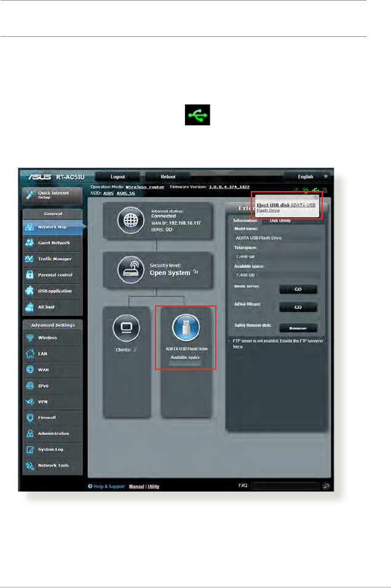Click the firmware version link
The width and height of the screenshot is (391, 588).
point(229,187)
